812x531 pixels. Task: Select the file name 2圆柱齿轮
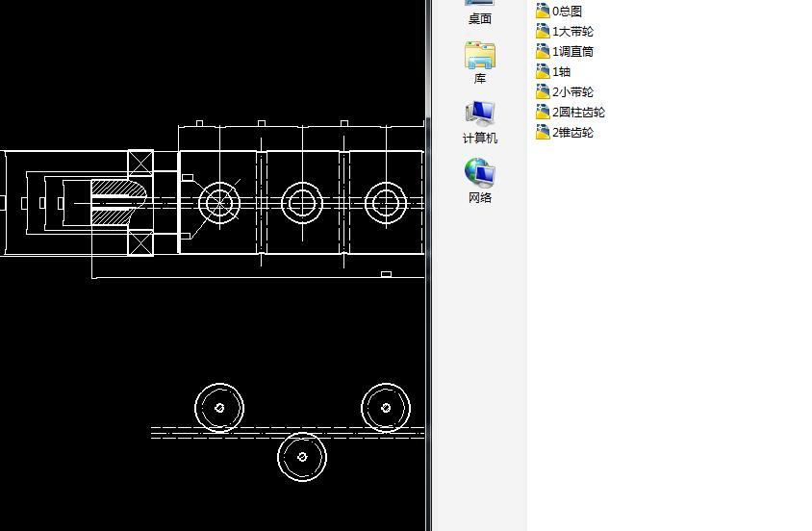578,113
